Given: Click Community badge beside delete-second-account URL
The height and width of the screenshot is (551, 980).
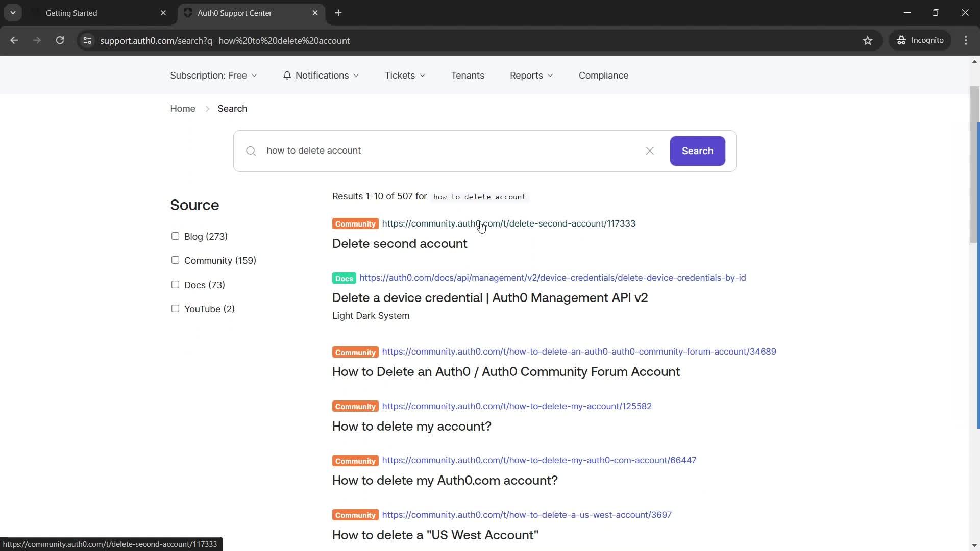Looking at the screenshot, I should coord(355,224).
